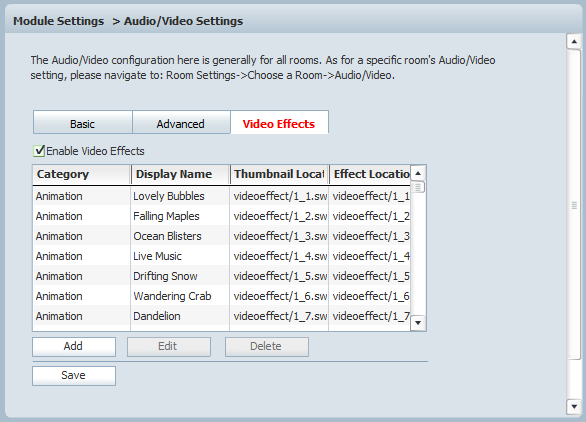The width and height of the screenshot is (586, 422).
Task: Sort by Display Name column header
Action: 180,175
